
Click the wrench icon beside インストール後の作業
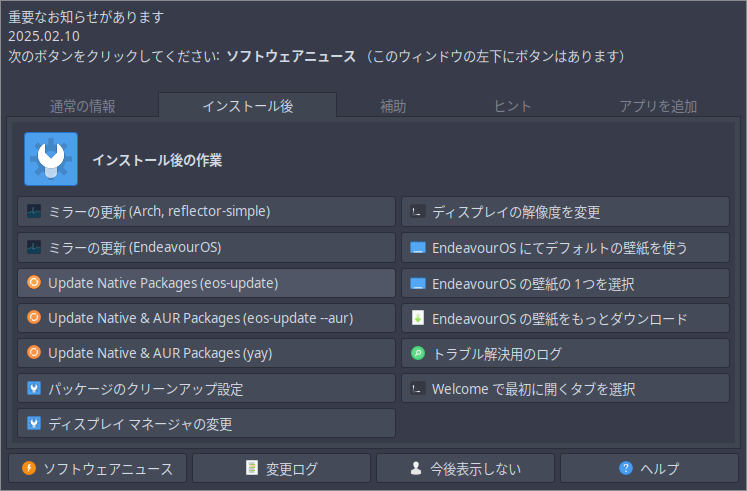51,159
